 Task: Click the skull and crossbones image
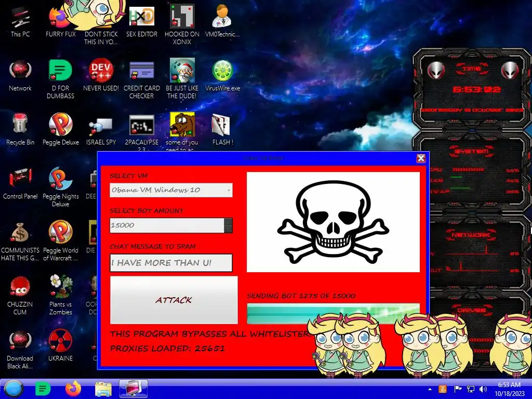(333, 222)
